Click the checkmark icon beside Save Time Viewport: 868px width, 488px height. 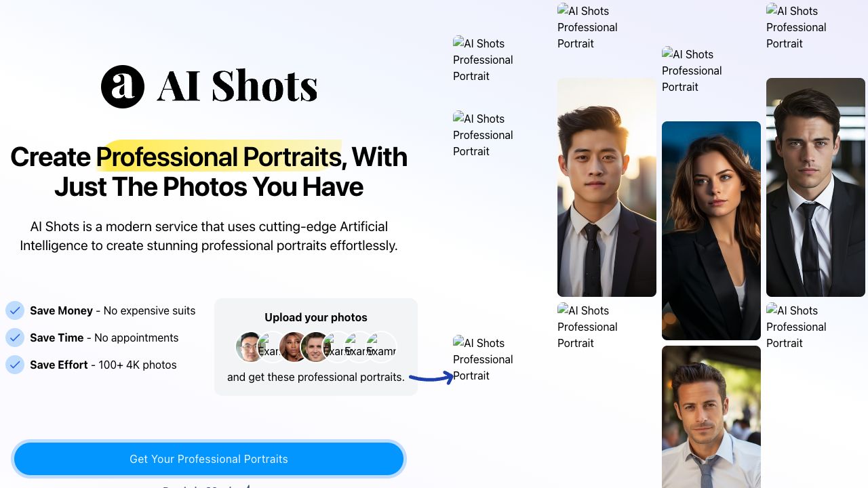(15, 338)
